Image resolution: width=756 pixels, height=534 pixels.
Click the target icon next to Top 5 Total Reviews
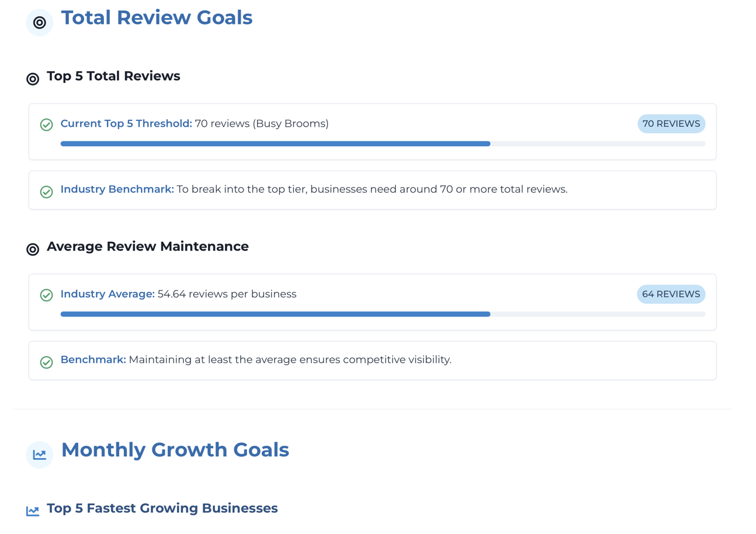[33, 79]
